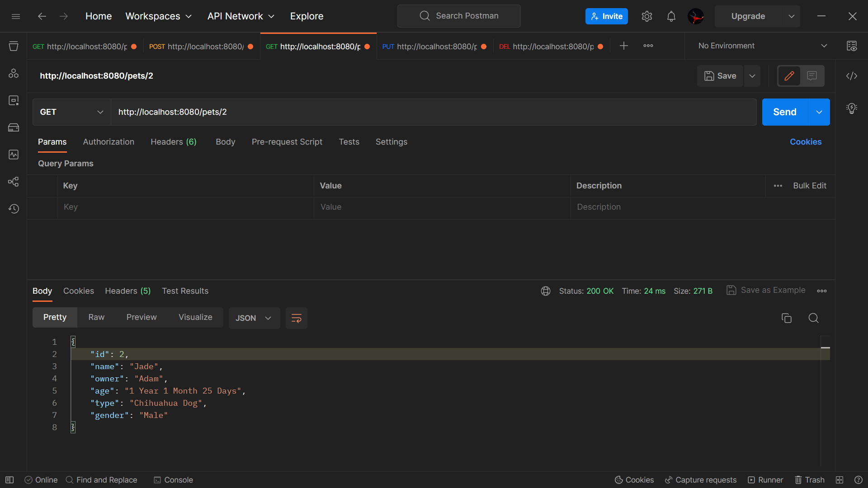Expand the JSON format dropdown
The height and width of the screenshot is (488, 868).
tap(254, 318)
